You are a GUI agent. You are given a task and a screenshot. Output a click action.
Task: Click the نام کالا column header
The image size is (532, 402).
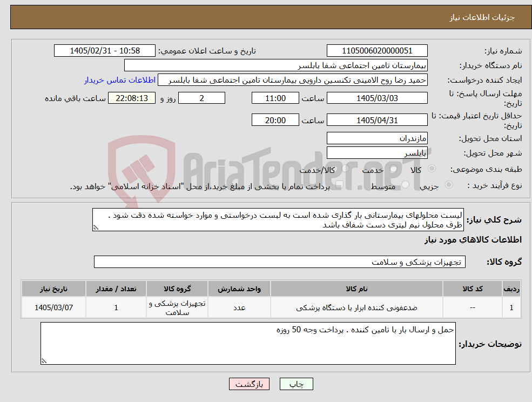[356, 289]
